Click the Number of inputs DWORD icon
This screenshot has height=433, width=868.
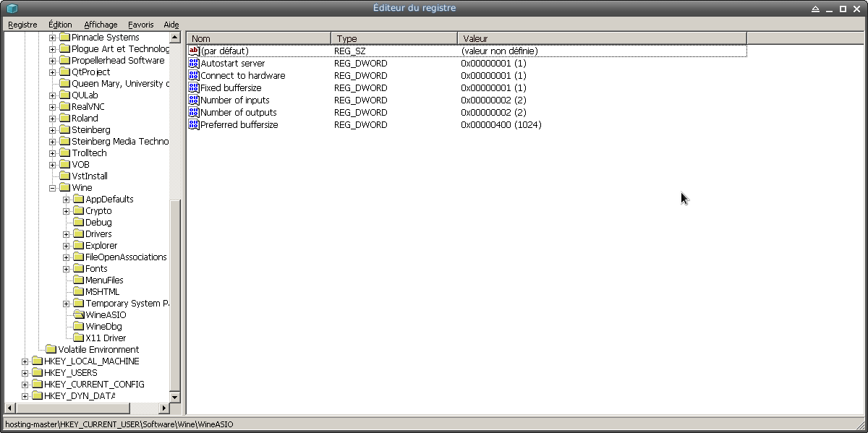(x=194, y=100)
